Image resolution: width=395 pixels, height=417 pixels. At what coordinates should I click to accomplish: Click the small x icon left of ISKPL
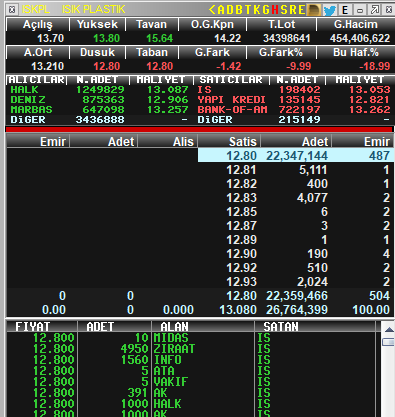tap(12, 10)
